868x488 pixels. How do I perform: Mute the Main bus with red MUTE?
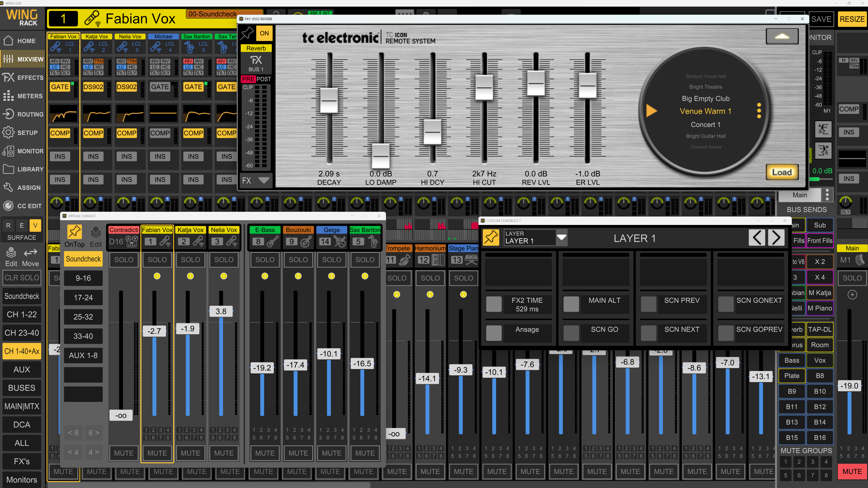pos(852,471)
